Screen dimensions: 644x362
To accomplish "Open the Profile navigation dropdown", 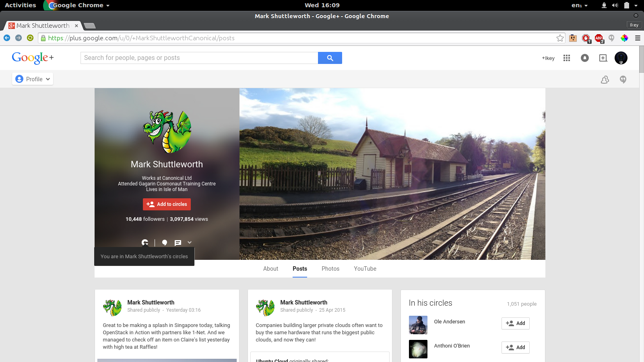I will tap(33, 79).
